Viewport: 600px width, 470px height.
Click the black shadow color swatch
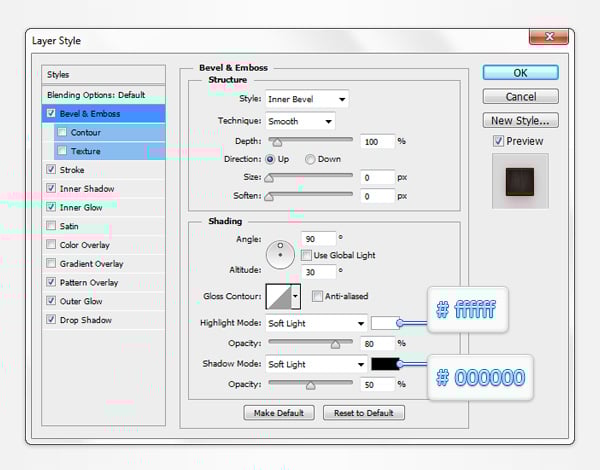coord(384,364)
